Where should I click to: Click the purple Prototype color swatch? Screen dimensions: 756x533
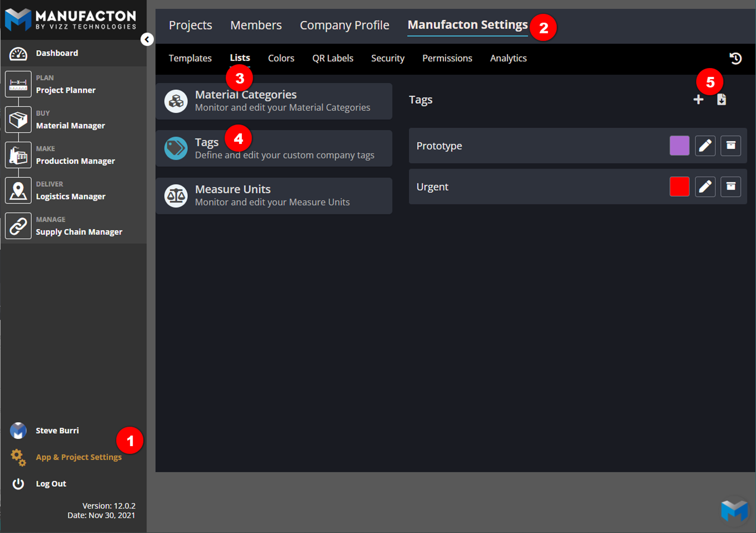[x=679, y=146]
